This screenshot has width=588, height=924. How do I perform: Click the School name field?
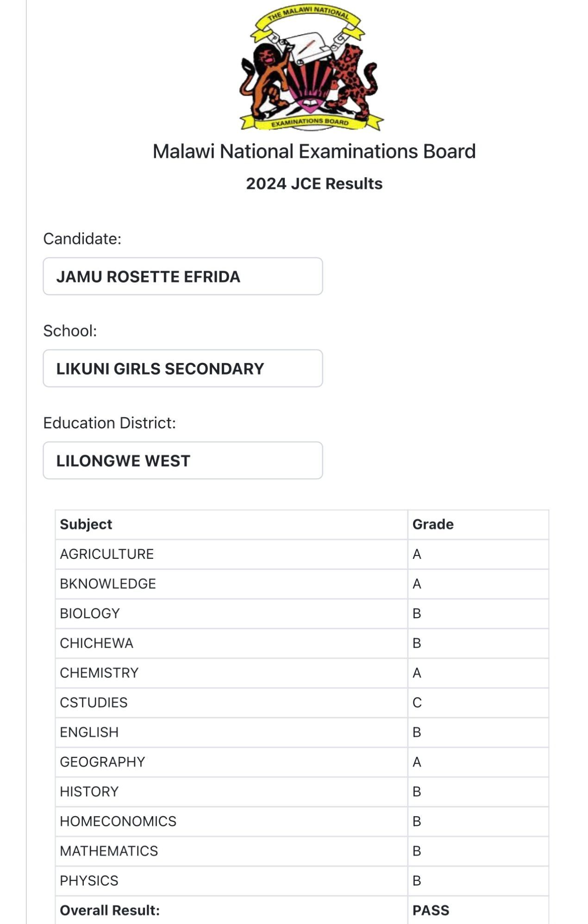(x=183, y=368)
